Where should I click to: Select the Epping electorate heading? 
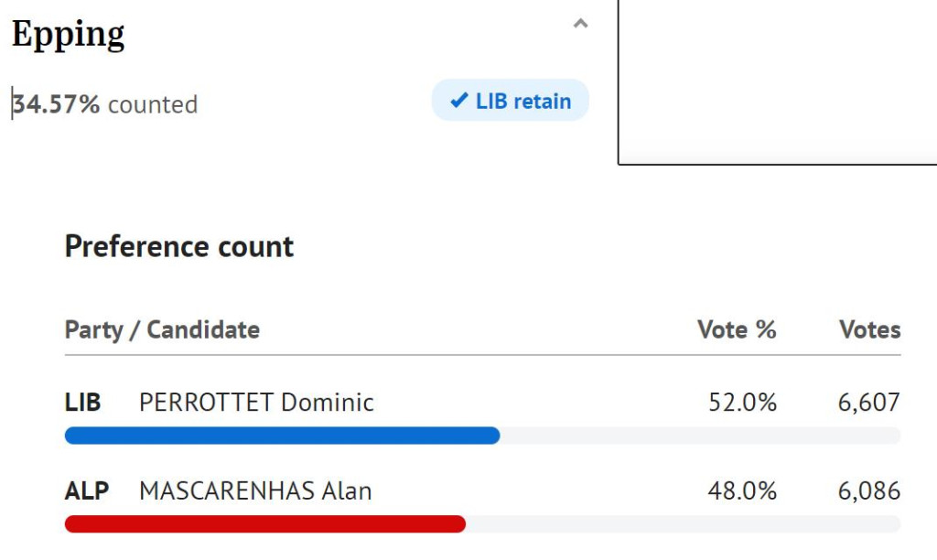68,35
